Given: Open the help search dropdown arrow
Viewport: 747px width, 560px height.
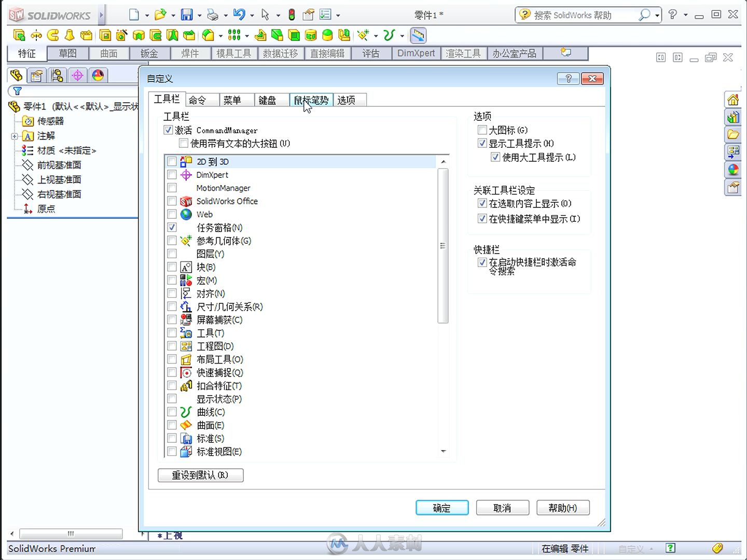Looking at the screenshot, I should click(x=657, y=15).
